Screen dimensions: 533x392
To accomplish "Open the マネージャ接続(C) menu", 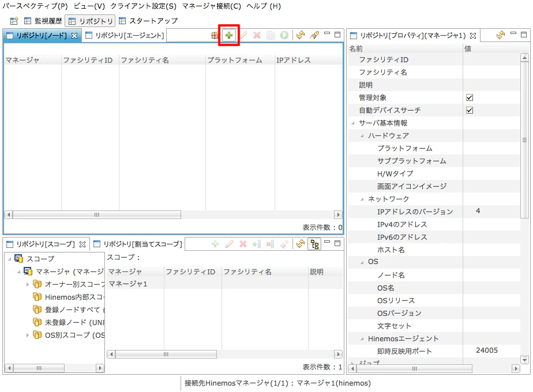I will pos(212,6).
